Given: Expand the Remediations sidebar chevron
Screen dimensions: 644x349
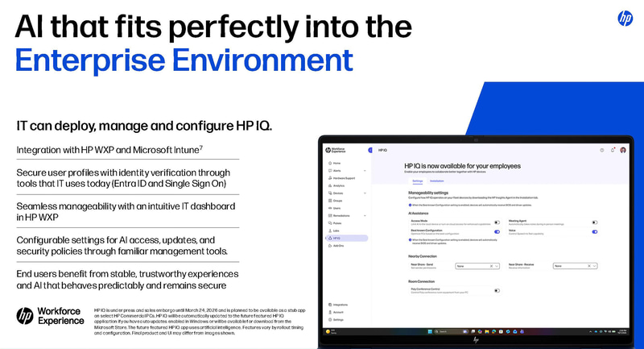Looking at the screenshot, I should click(365, 215).
